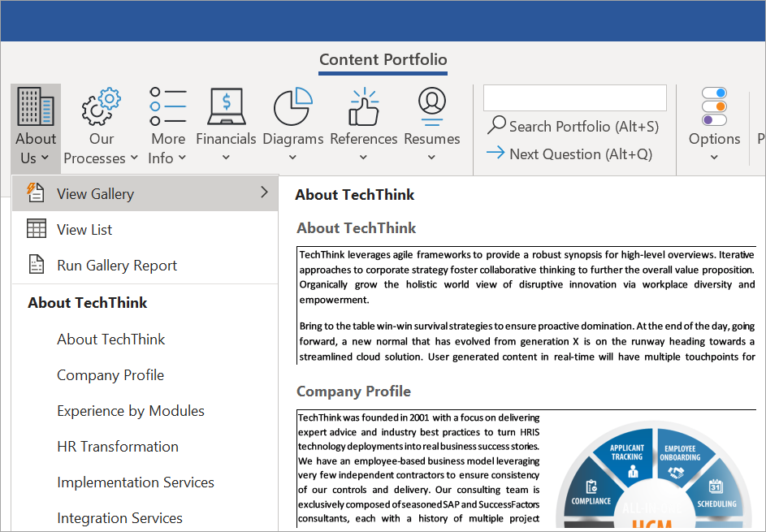Open the Diagrams dropdown arrow

coord(292,158)
